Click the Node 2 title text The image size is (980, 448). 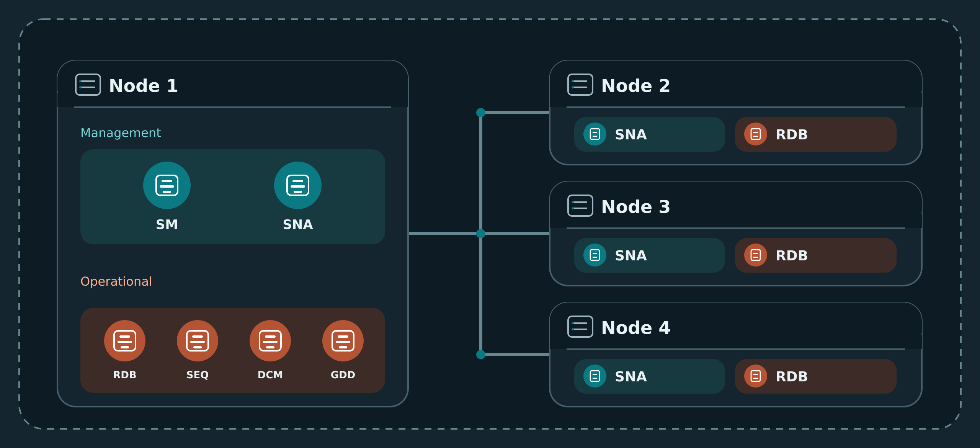(636, 85)
